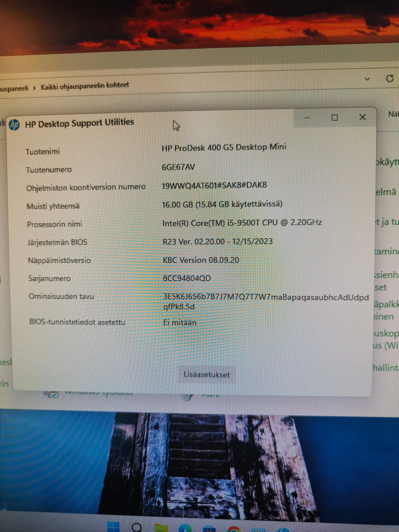The width and height of the screenshot is (399, 532).
Task: Click build ID '19WWQ4AT601#SAK8#DAK8'
Action: pyautogui.click(x=214, y=185)
